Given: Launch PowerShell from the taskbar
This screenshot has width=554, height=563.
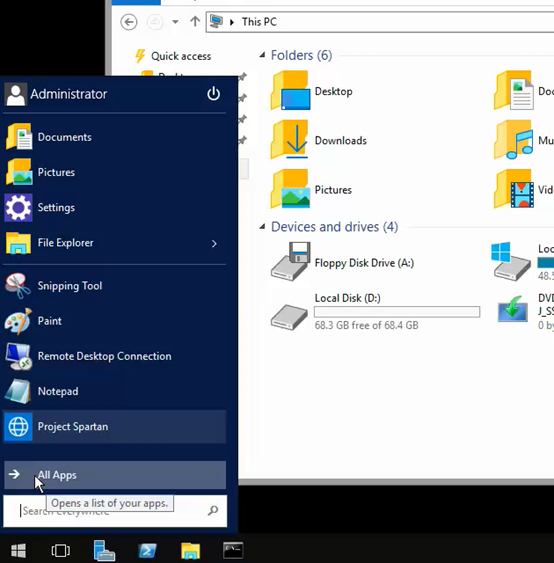Looking at the screenshot, I should click(147, 550).
